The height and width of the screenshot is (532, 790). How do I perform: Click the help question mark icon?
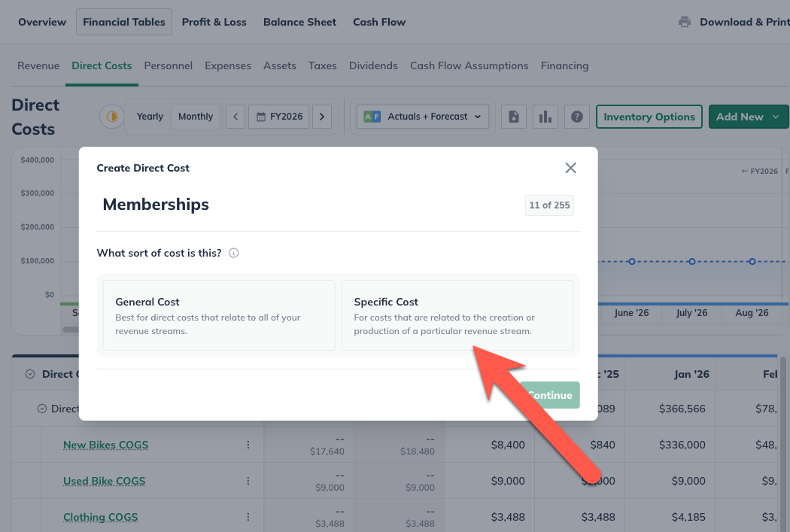coord(577,117)
